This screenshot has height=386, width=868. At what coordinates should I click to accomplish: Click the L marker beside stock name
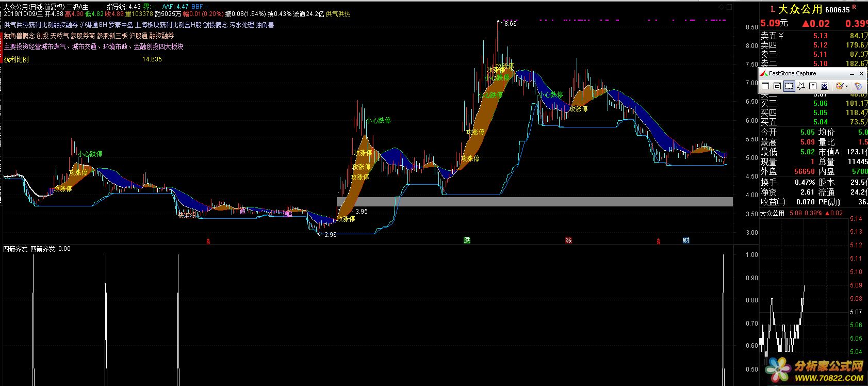(x=773, y=9)
